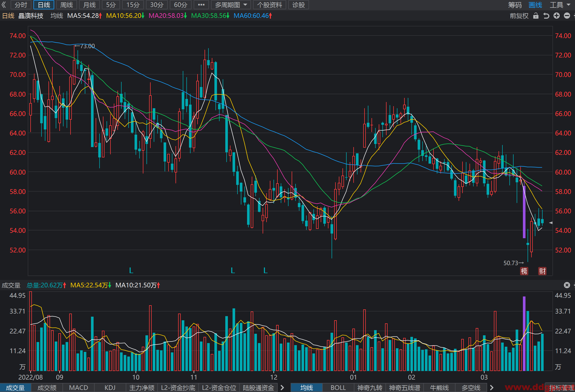Switch to 分时 intraday view
This screenshot has height=392, width=575.
click(21, 5)
